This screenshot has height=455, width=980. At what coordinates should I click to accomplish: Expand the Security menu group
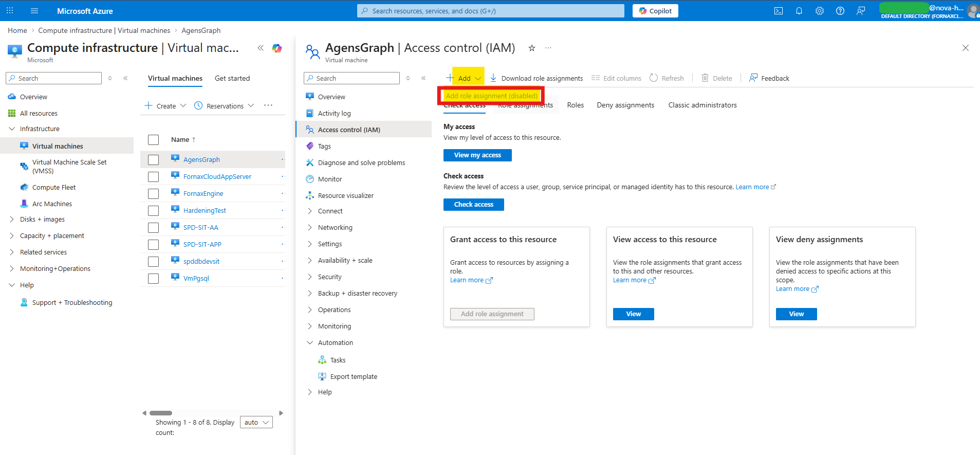tap(310, 277)
